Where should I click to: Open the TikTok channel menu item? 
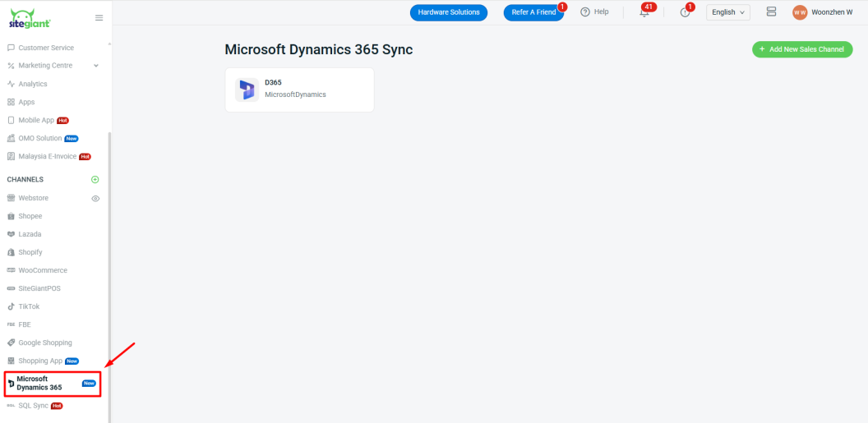[29, 306]
